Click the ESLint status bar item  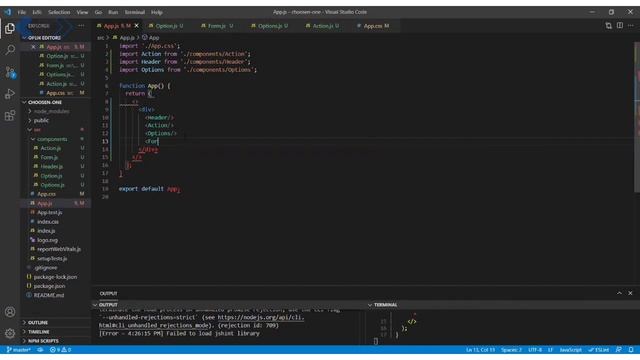[x=599, y=350]
